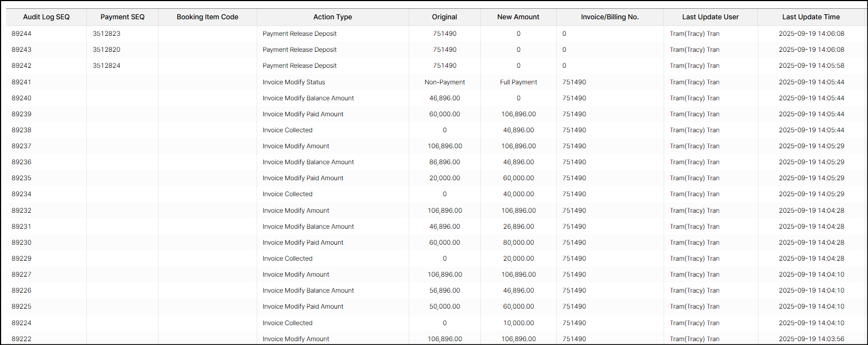Select the Invoice/Billing No. column header
The height and width of the screenshot is (345, 868).
pyautogui.click(x=610, y=17)
